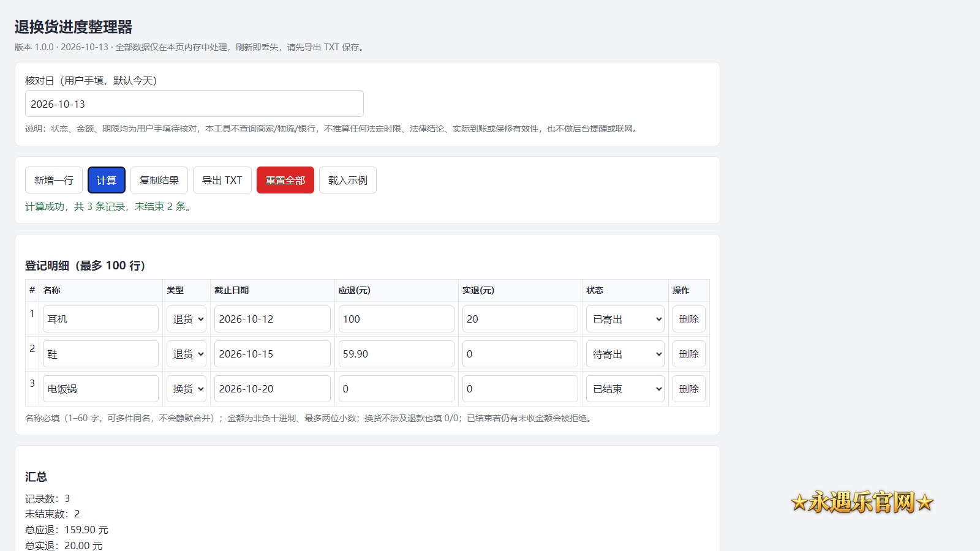
Task: Select the 2026-10-15 deadline field
Action: click(x=273, y=354)
